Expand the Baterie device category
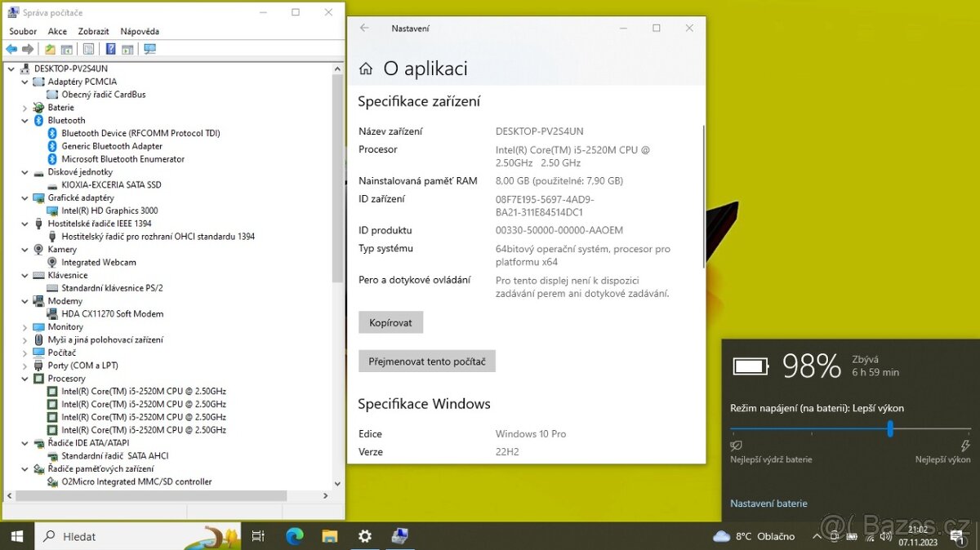980x550 pixels. tap(25, 107)
